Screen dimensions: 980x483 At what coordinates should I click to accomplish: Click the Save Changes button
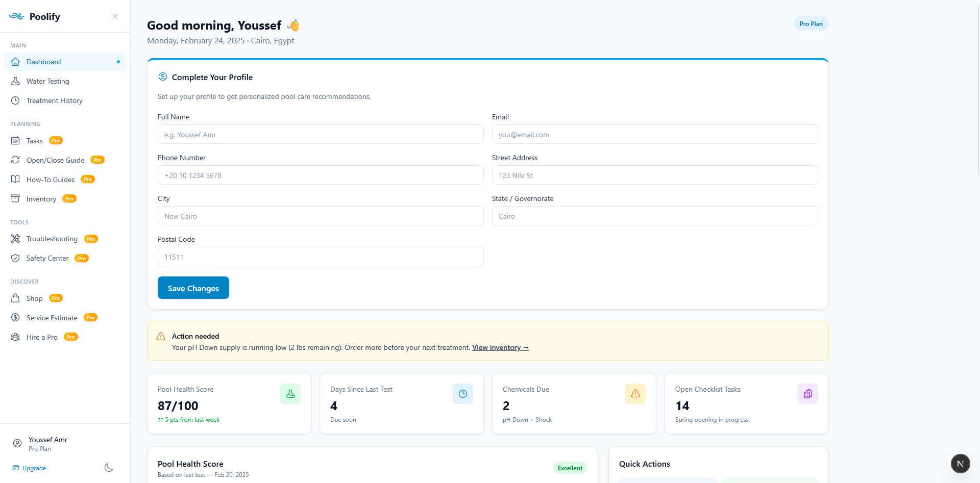[x=193, y=288]
